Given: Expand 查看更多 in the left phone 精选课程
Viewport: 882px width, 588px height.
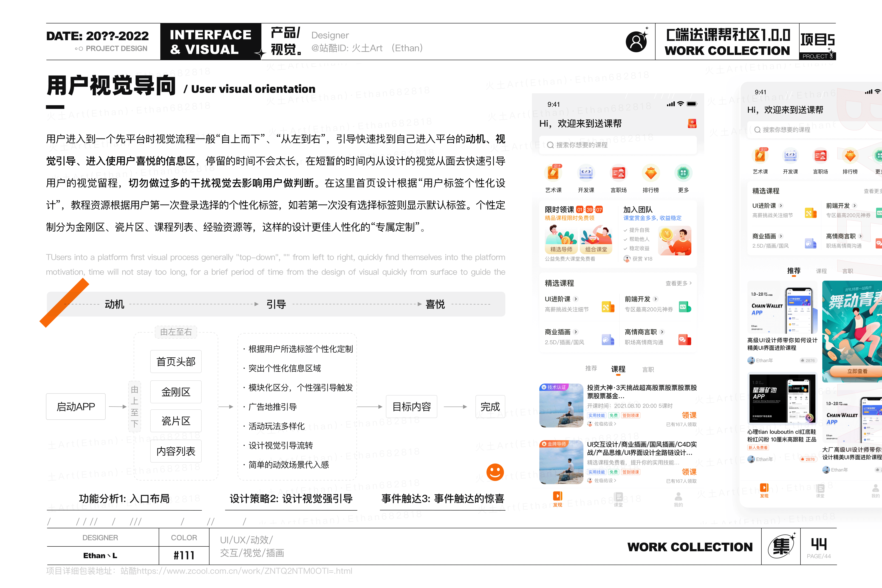Looking at the screenshot, I should tap(678, 283).
